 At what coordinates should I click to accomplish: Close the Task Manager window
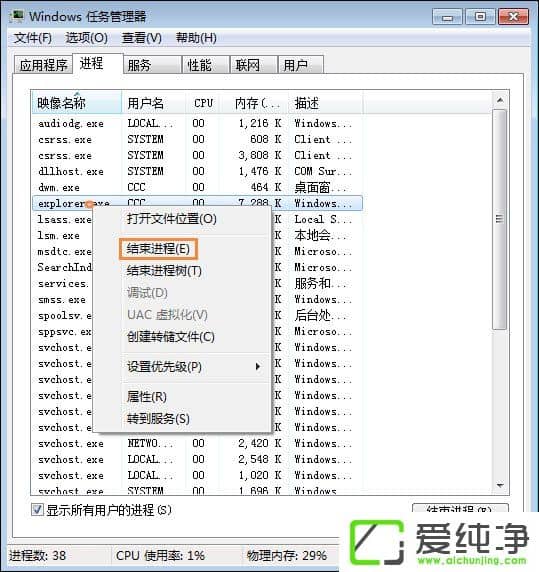point(513,17)
